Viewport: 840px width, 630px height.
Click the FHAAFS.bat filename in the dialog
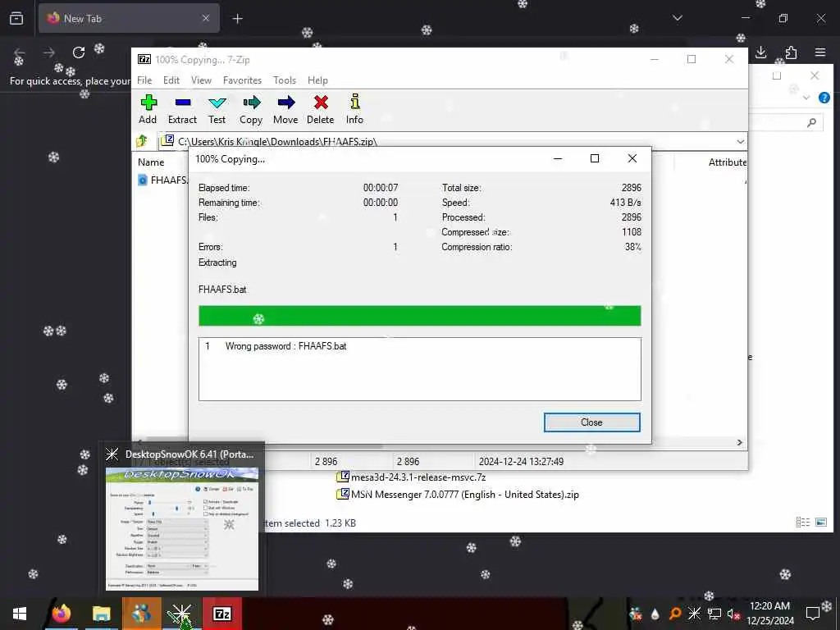click(222, 290)
